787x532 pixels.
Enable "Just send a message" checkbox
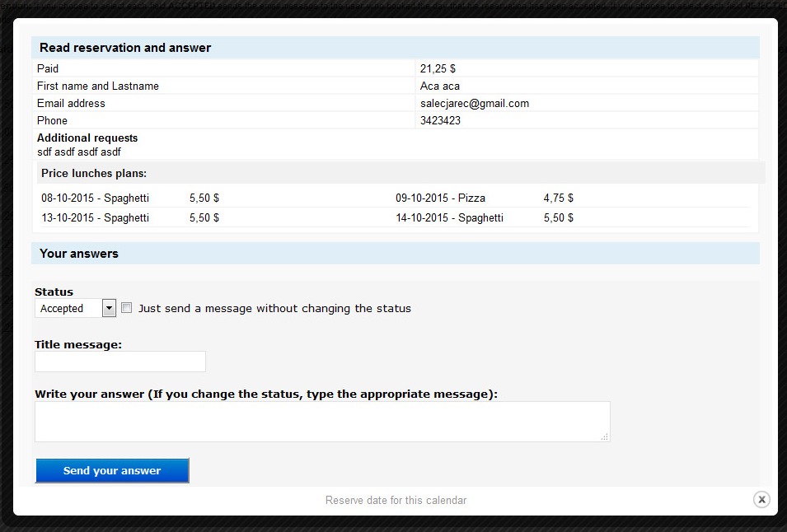click(127, 308)
